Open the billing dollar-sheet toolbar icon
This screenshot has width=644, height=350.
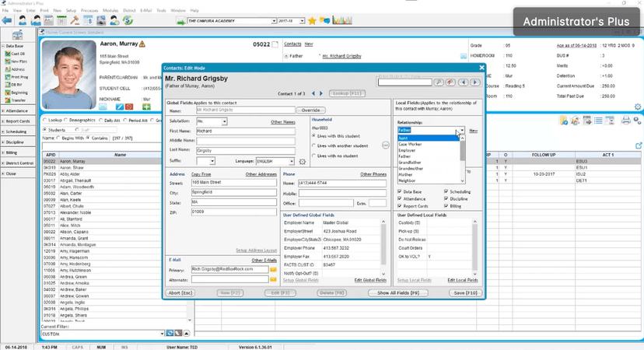(x=88, y=20)
